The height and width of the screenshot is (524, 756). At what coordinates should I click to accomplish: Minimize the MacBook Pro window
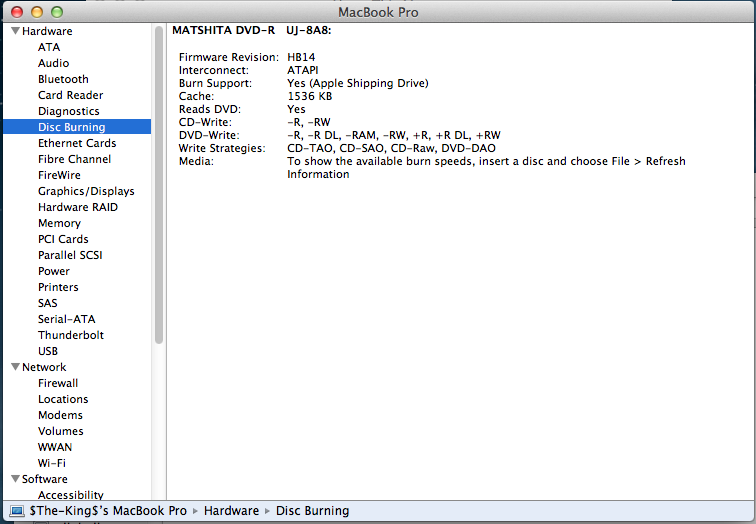pyautogui.click(x=37, y=12)
